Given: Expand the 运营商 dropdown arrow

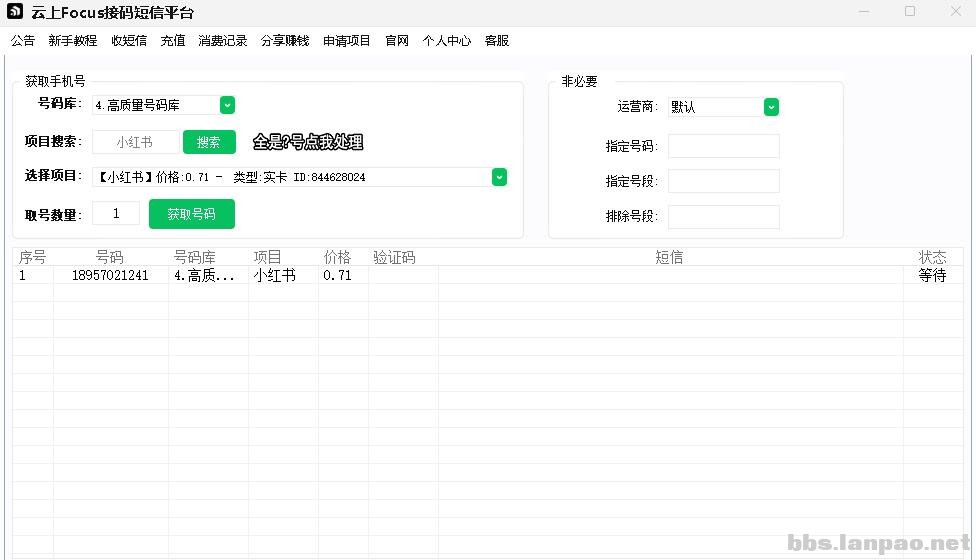Looking at the screenshot, I should pos(771,107).
